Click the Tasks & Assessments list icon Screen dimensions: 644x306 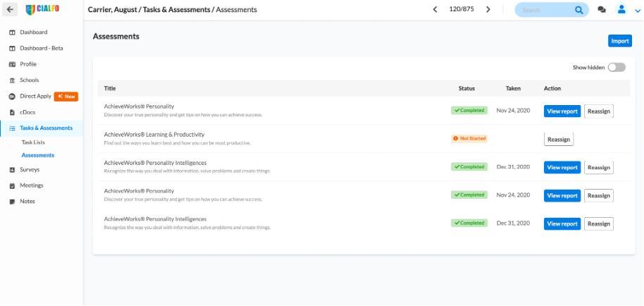coord(12,128)
